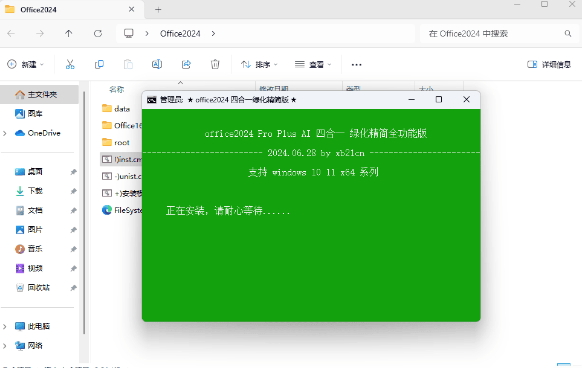Unpin 下载 via its pin icon
The width and height of the screenshot is (582, 368).
pos(73,191)
